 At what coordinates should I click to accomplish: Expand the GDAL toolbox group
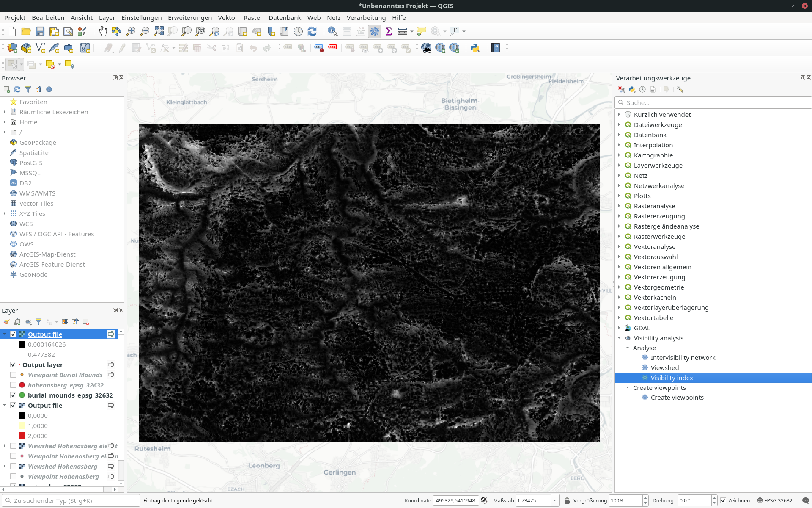619,328
